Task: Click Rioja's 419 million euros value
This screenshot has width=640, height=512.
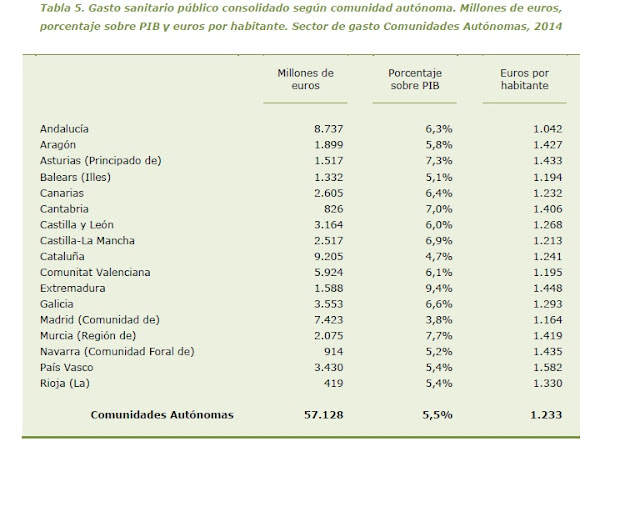Action: point(333,384)
